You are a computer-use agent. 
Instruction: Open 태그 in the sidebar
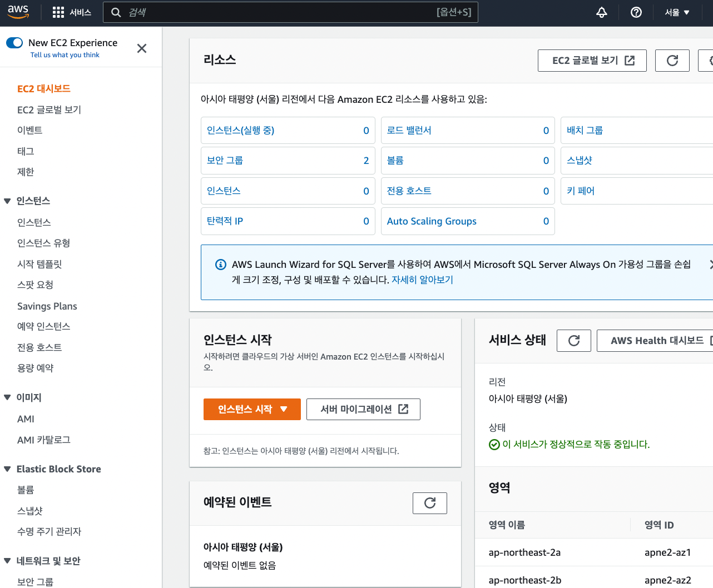tap(26, 151)
